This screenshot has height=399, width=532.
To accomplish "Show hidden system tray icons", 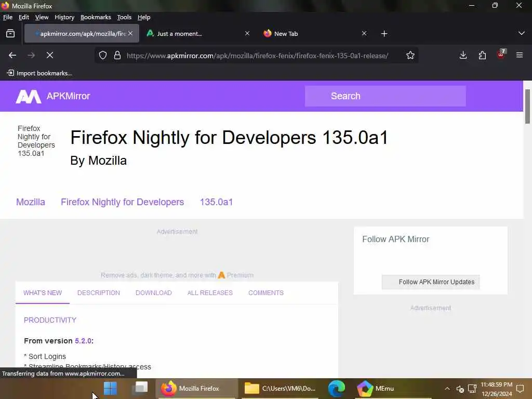I will point(447,389).
